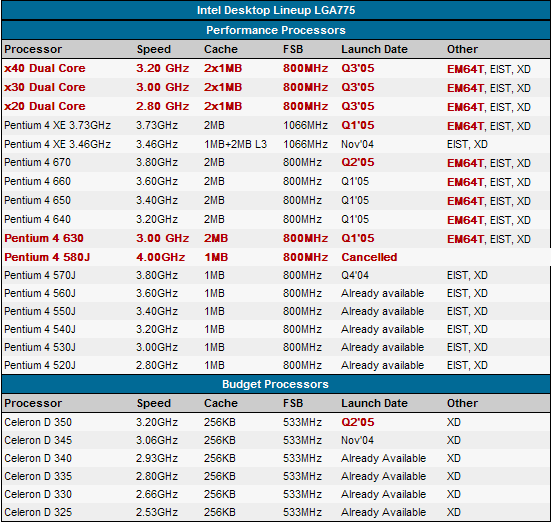Image resolution: width=551 pixels, height=522 pixels.
Task: Select the Pentium 4 670 processor row
Action: pyautogui.click(x=276, y=162)
